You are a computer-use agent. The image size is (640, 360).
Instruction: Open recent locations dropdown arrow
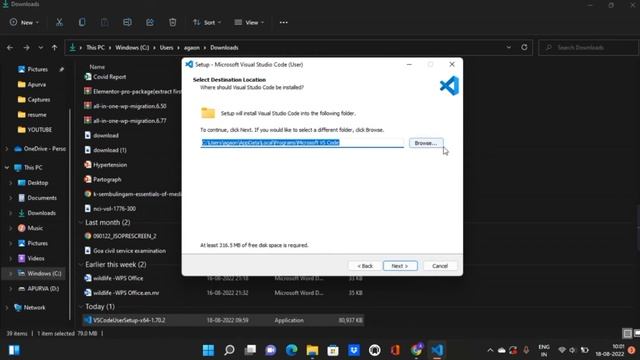point(40,48)
